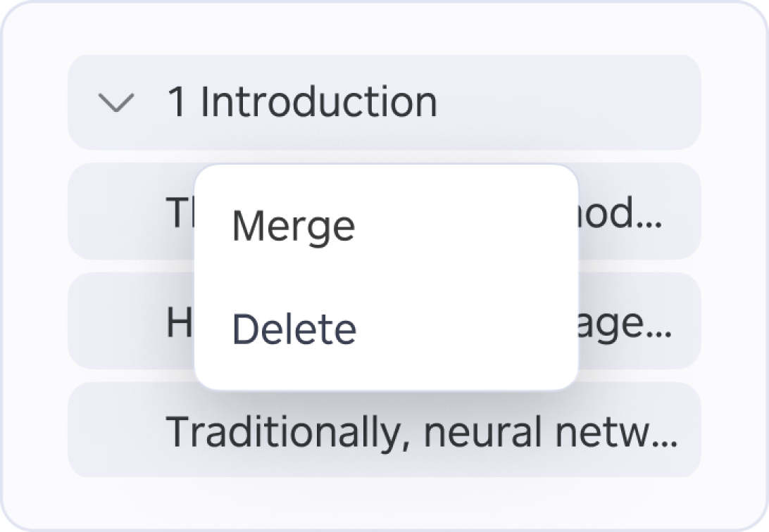Viewport: 769px width, 532px height.
Task: Click the Delete option
Action: 294,329
